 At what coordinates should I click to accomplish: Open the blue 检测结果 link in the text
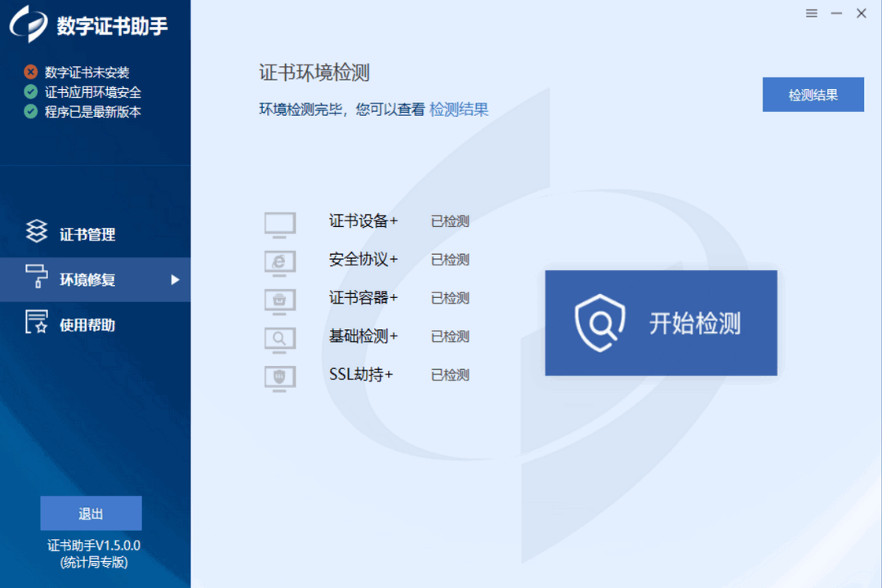458,109
